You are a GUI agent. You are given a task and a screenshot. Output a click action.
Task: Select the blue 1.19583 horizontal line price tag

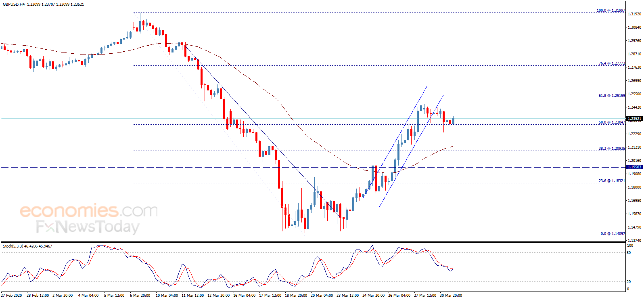[x=634, y=167]
